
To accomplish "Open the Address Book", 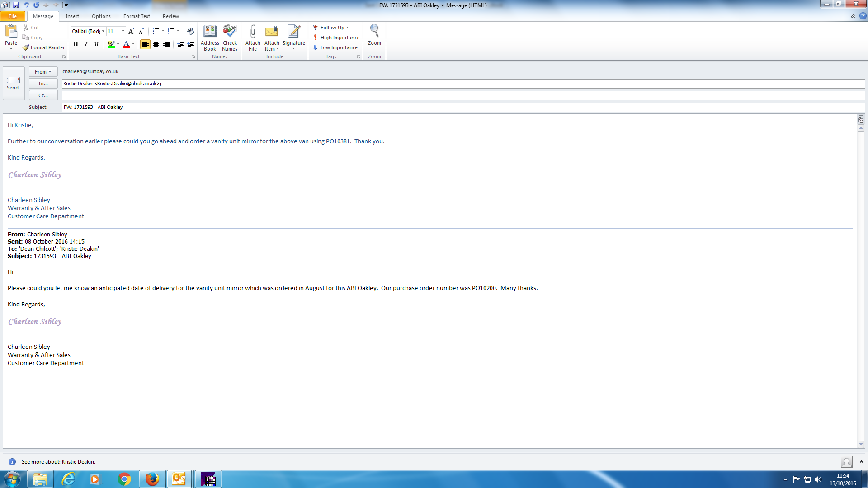I will pyautogui.click(x=210, y=38).
